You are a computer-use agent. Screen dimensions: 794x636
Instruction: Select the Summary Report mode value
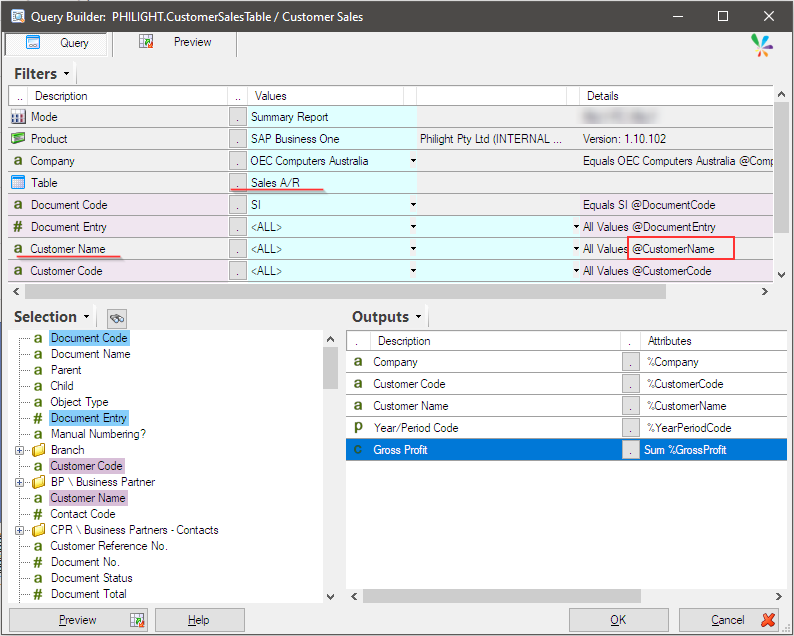[290, 117]
